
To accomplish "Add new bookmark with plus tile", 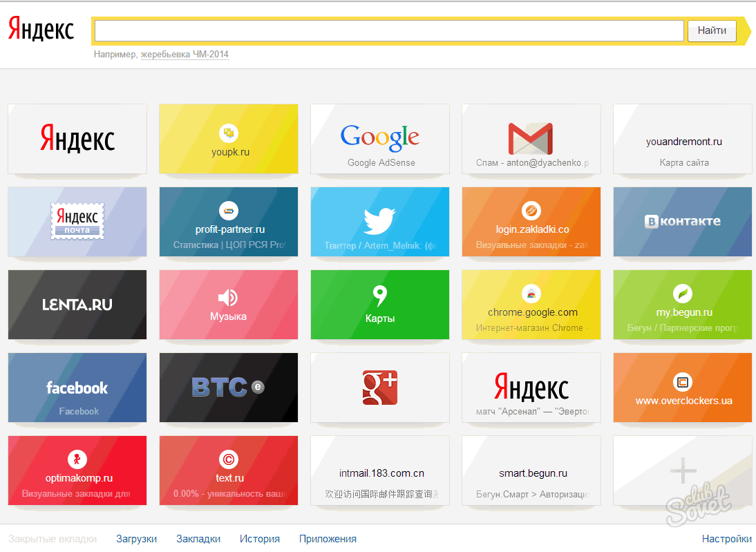I will [x=682, y=470].
